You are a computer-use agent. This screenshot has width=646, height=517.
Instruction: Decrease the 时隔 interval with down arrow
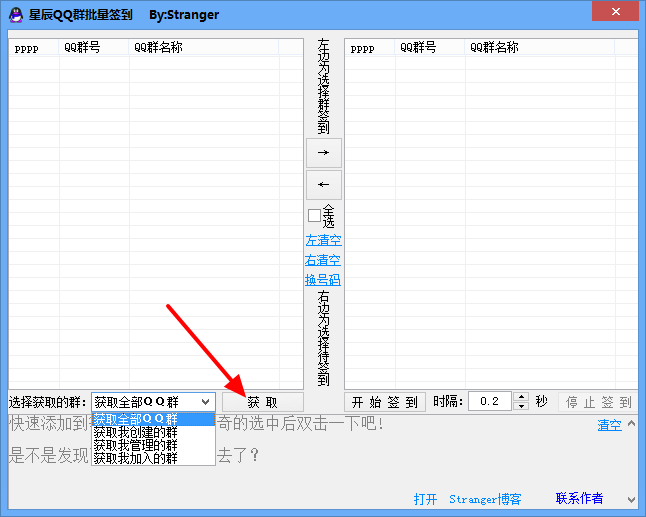[x=521, y=406]
